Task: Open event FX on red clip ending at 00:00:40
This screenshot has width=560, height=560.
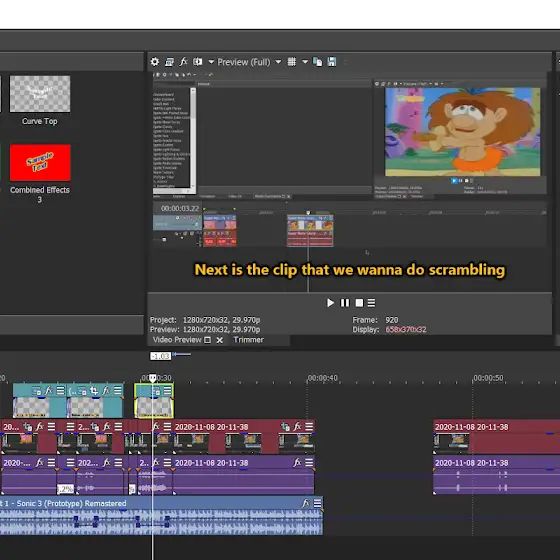Action: click(x=297, y=426)
